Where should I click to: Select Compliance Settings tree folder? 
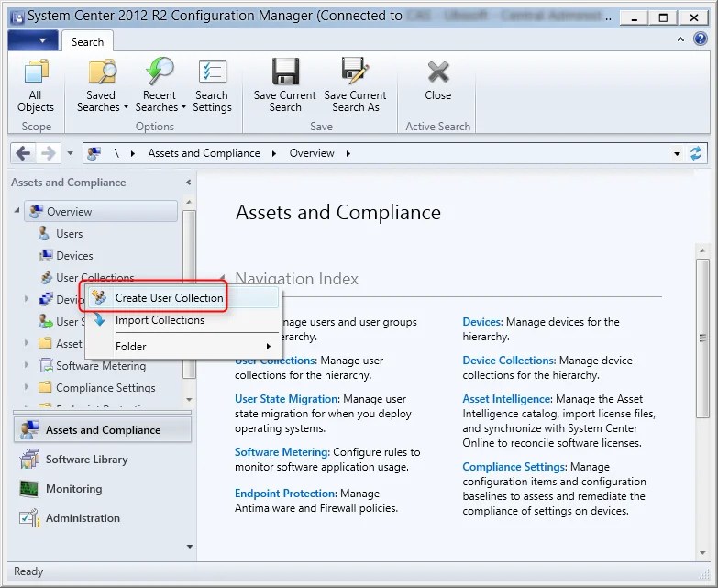click(x=105, y=387)
